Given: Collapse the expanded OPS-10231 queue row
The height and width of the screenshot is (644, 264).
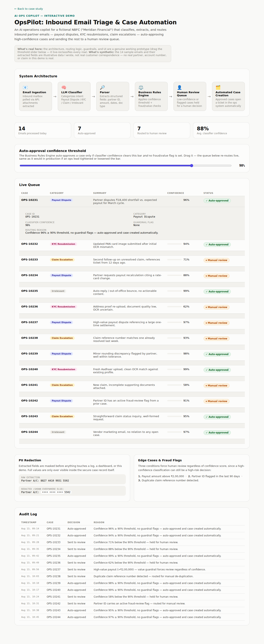Looking at the screenshot, I should click(x=132, y=201).
